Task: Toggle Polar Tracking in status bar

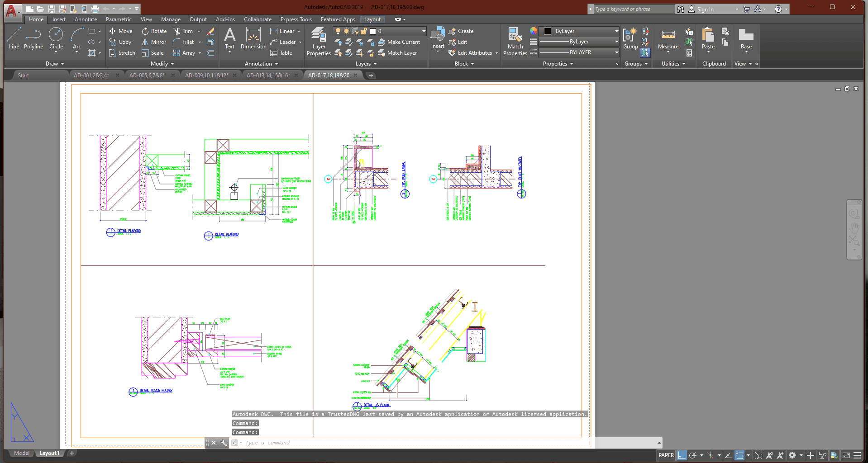Action: 692,455
